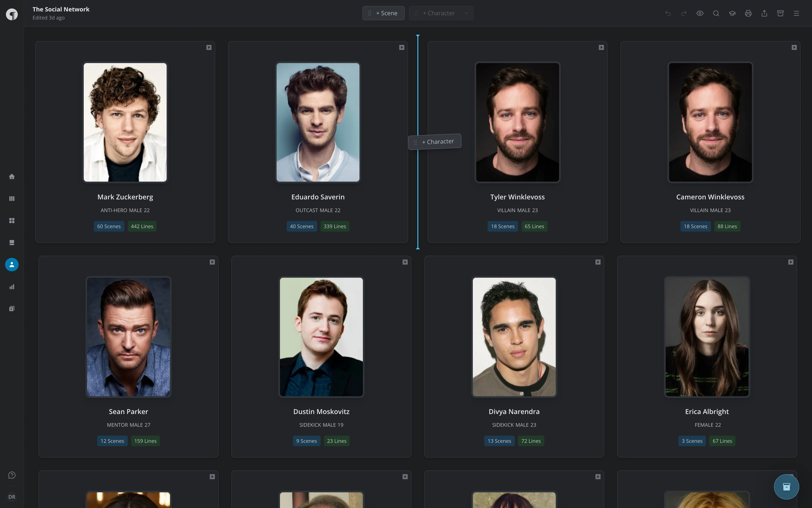
Task: Click Divya Narendra's portrait photo
Action: [514, 337]
